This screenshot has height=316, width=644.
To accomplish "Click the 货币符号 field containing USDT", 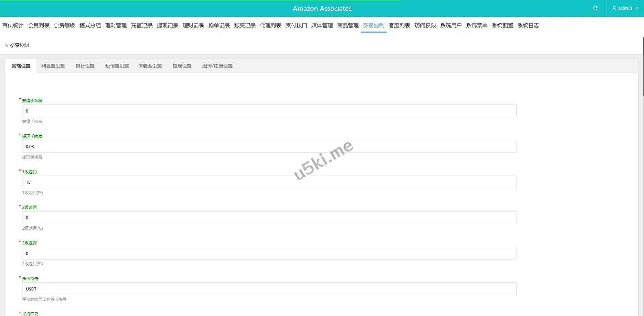I will click(269, 289).
